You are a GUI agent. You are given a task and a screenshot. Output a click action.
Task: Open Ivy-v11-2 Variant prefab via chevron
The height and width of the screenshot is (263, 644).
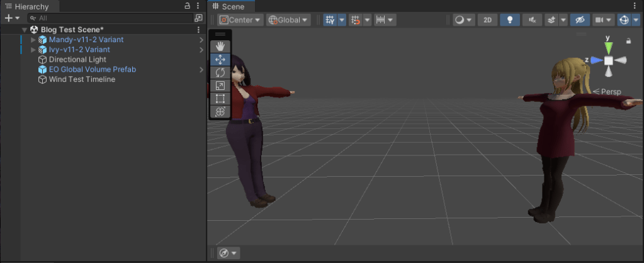tap(201, 50)
